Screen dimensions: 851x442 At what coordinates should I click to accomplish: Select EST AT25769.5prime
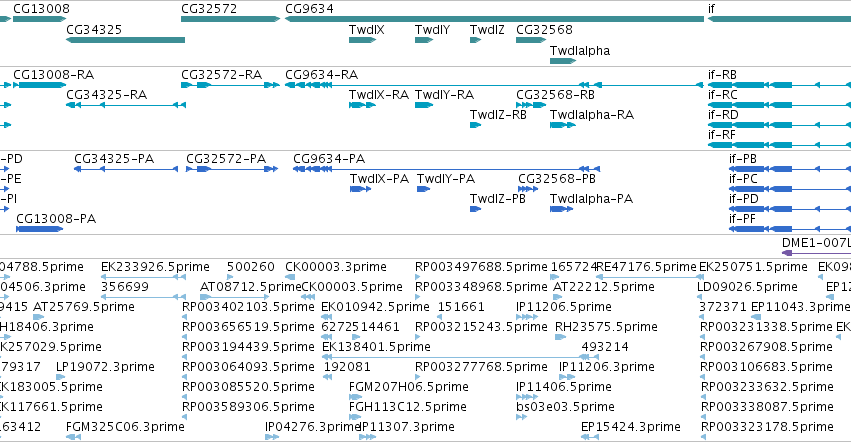84,307
